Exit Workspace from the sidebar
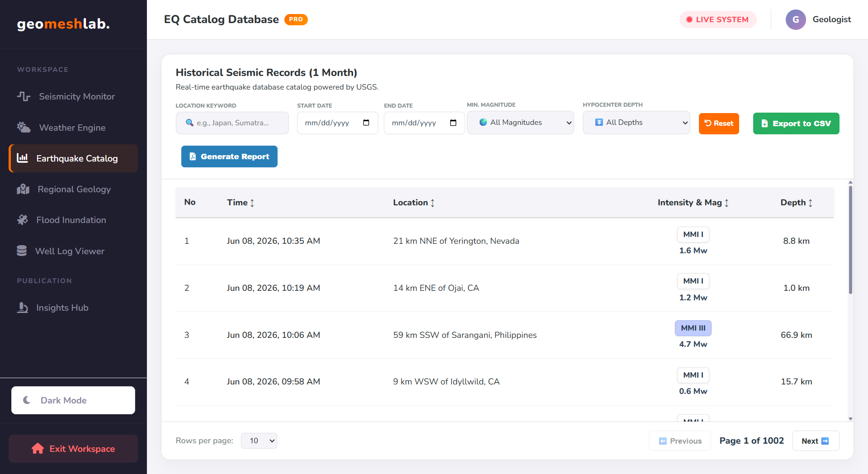The width and height of the screenshot is (868, 474). [73, 449]
